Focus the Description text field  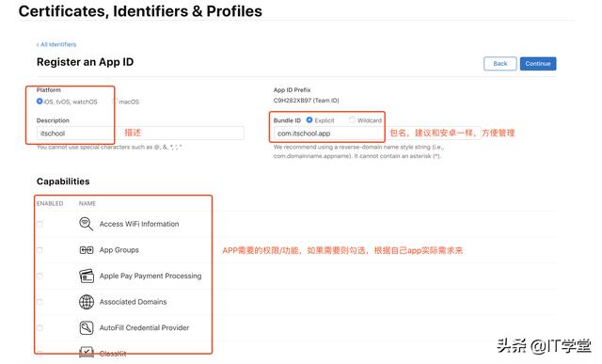click(140, 134)
